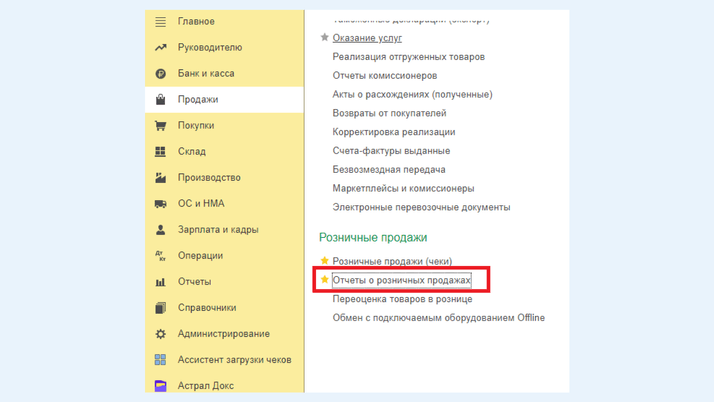Open Корректировка реализации
This screenshot has height=402, width=714.
point(394,132)
